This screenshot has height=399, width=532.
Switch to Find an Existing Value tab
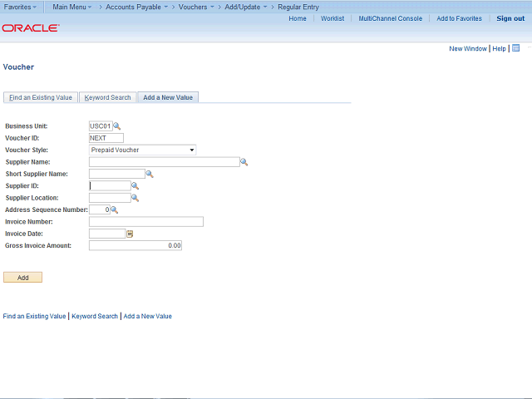[41, 97]
